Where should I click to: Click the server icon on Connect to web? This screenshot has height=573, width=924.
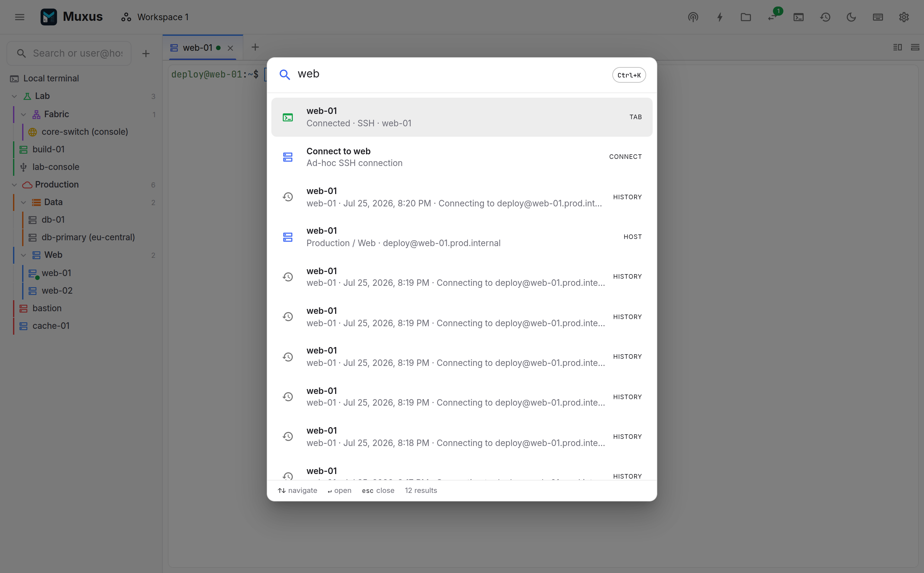[288, 157]
